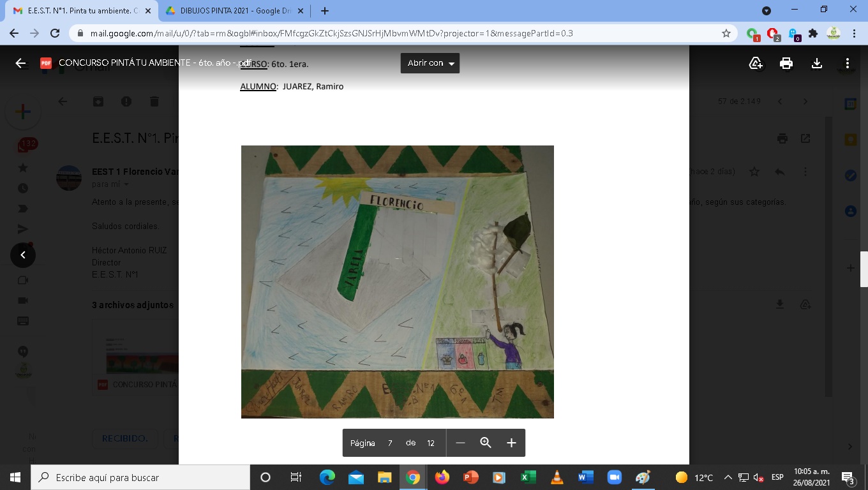
Task: Go to previous attachment with left chevron
Action: point(23,255)
